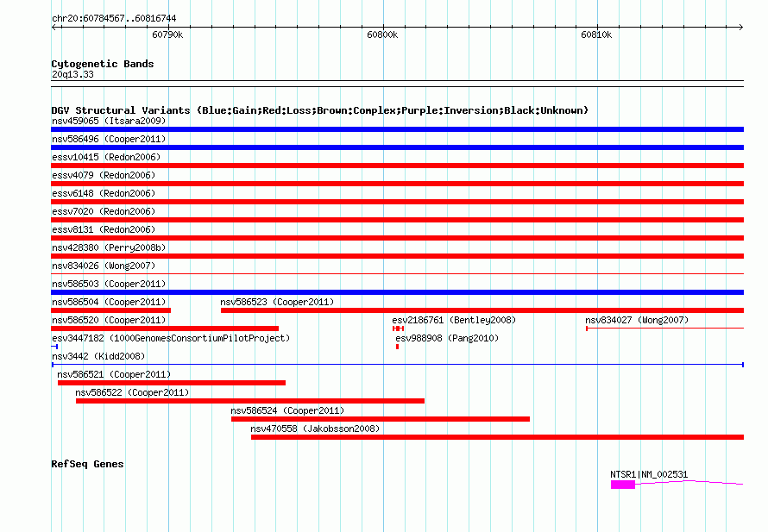Click the esv988908 (Pang2010) text label
The height and width of the screenshot is (532, 768).
pyautogui.click(x=447, y=338)
